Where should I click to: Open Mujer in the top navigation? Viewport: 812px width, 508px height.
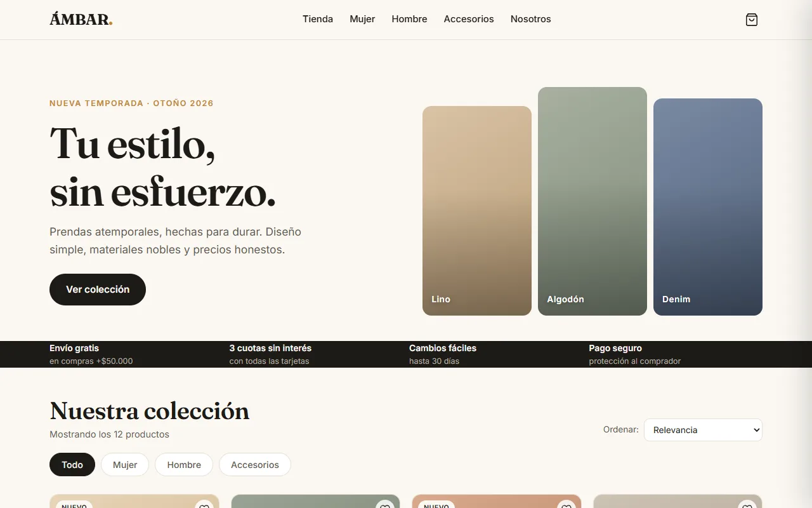362,19
